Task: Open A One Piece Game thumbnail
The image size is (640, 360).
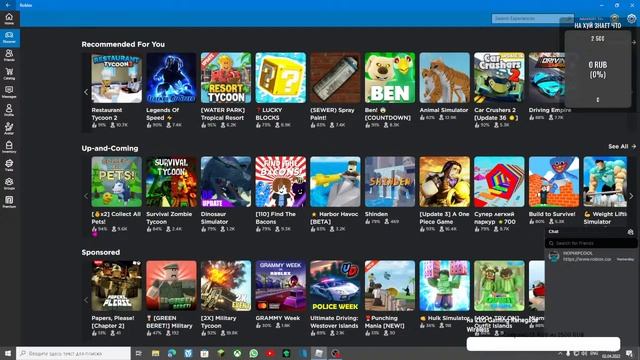Action: tap(444, 182)
